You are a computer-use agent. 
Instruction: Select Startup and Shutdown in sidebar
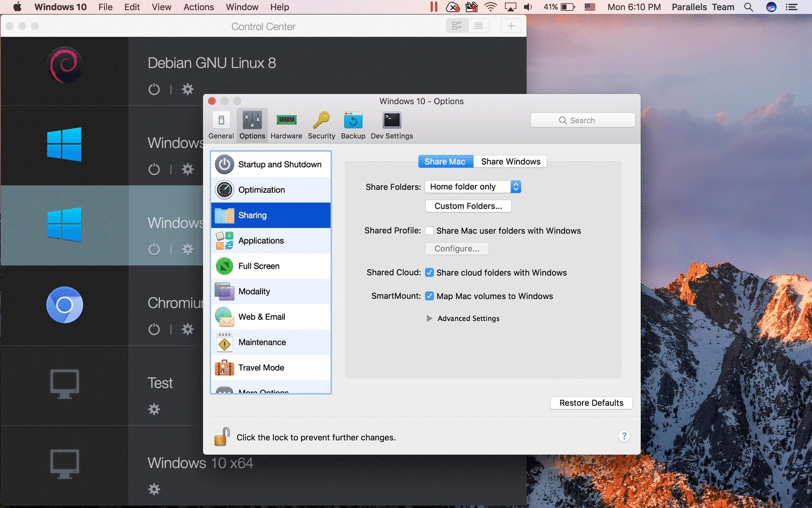[x=271, y=164]
